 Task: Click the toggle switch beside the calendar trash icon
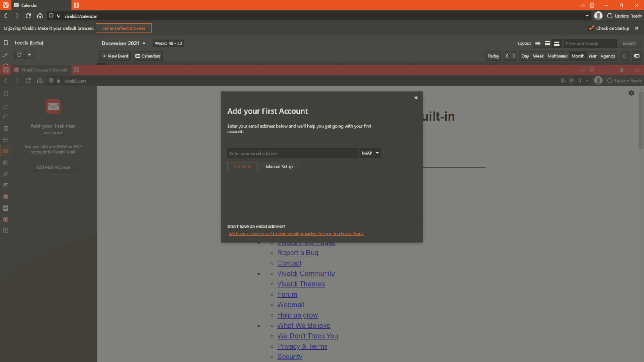pos(636,56)
